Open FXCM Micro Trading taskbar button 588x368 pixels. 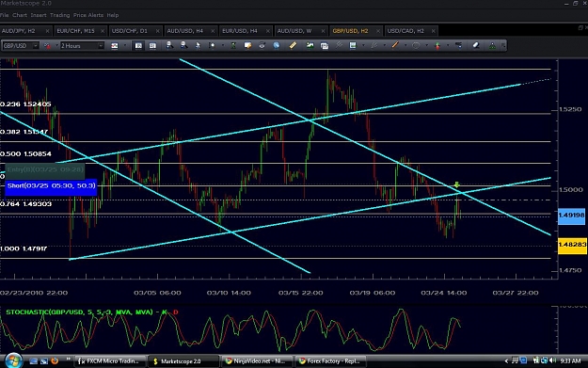pyautogui.click(x=109, y=361)
